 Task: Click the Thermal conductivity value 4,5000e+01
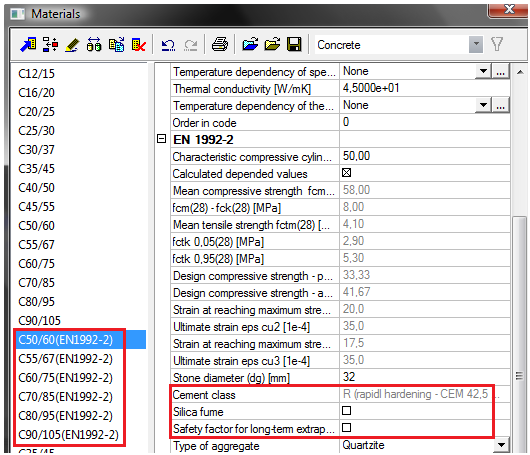425,88
